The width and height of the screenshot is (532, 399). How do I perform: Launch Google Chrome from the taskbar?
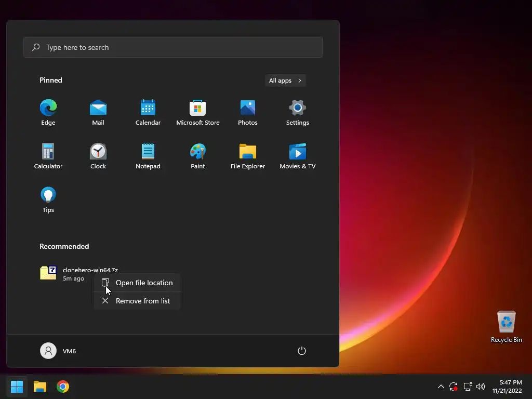coord(63,387)
